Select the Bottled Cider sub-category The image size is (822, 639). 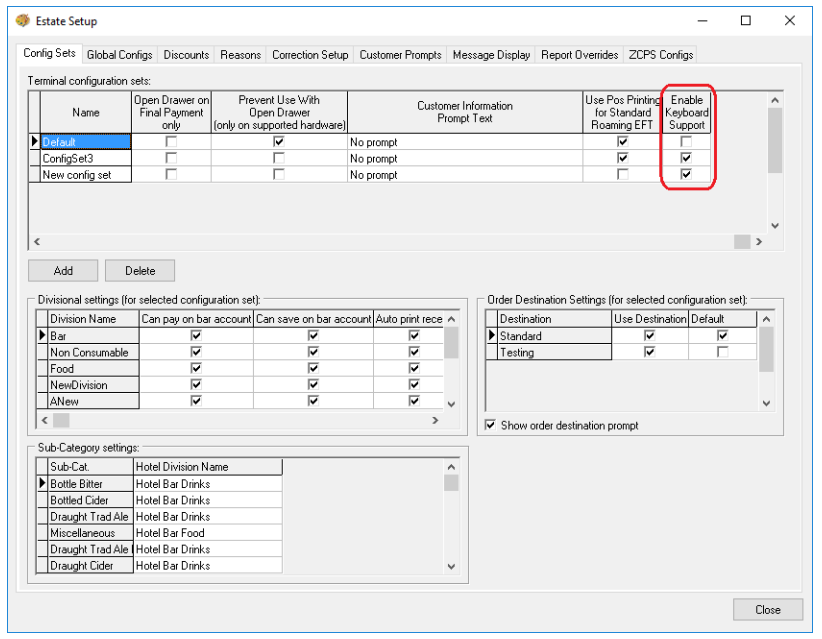[90, 500]
